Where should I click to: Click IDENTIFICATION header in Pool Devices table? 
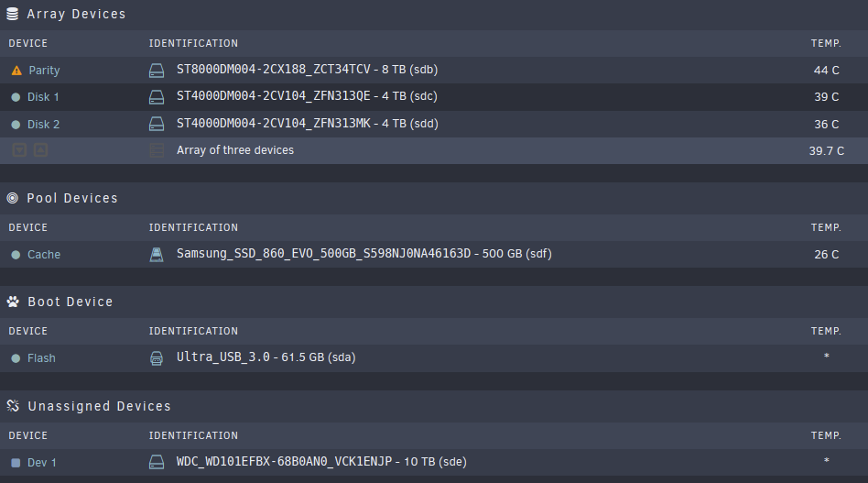[193, 227]
